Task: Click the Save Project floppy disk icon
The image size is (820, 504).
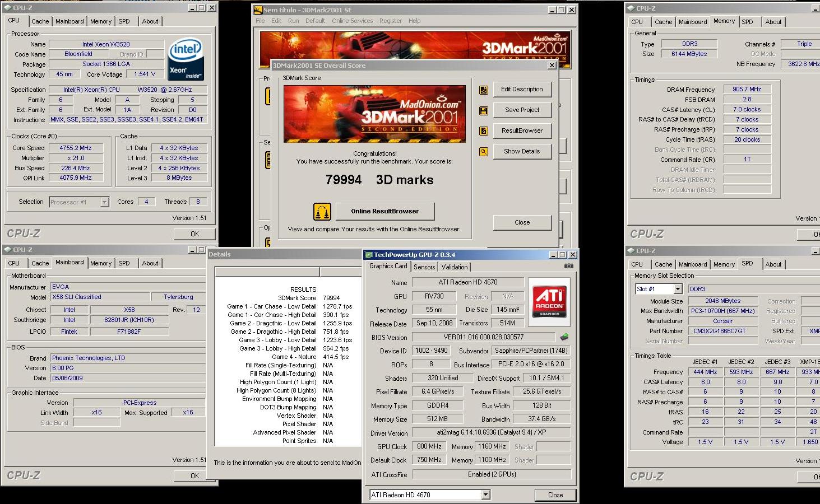Action: point(483,110)
